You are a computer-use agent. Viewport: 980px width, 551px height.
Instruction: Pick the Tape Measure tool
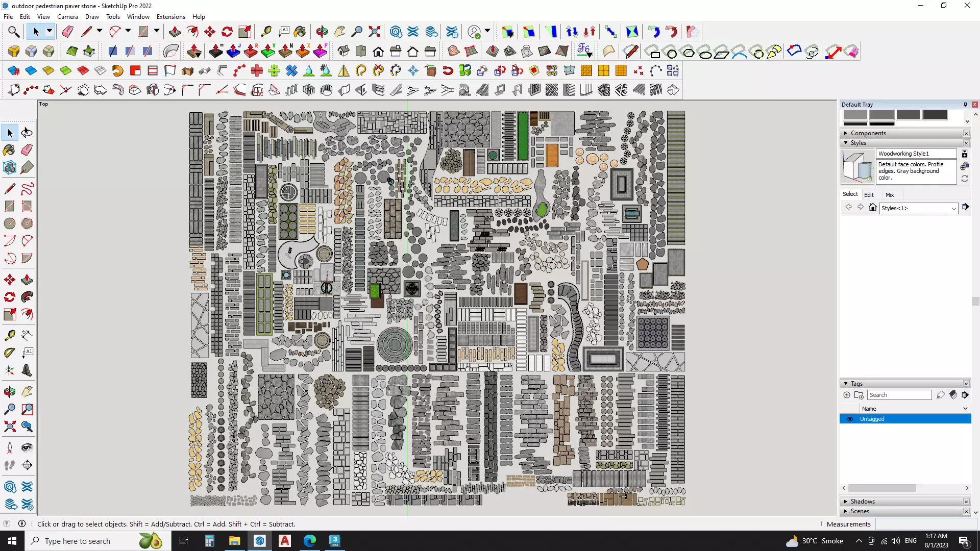pyautogui.click(x=9, y=335)
